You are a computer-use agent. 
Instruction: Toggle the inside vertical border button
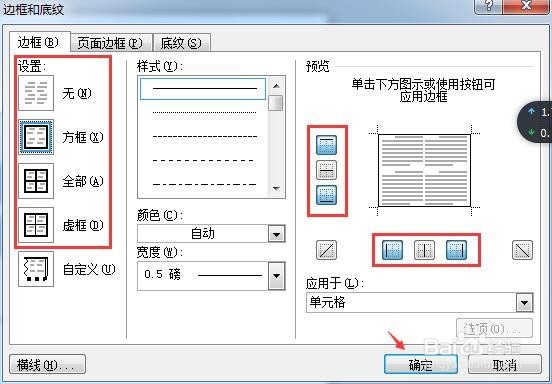pos(424,250)
